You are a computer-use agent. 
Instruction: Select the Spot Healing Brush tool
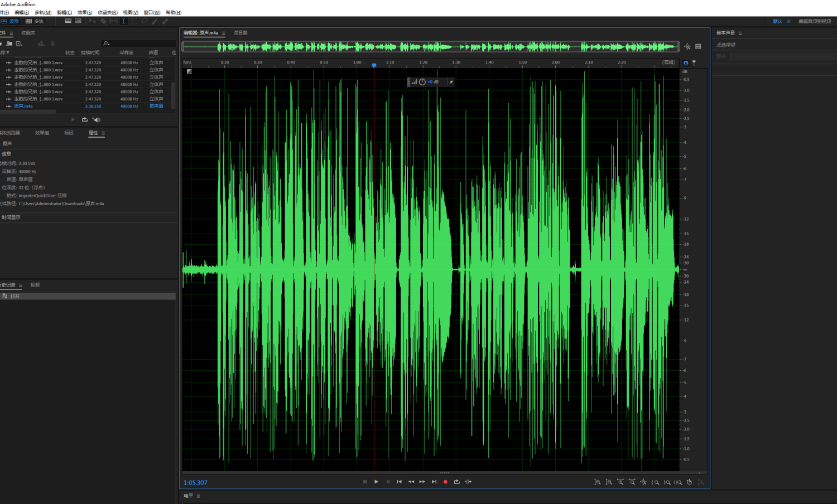pyautogui.click(x=165, y=21)
